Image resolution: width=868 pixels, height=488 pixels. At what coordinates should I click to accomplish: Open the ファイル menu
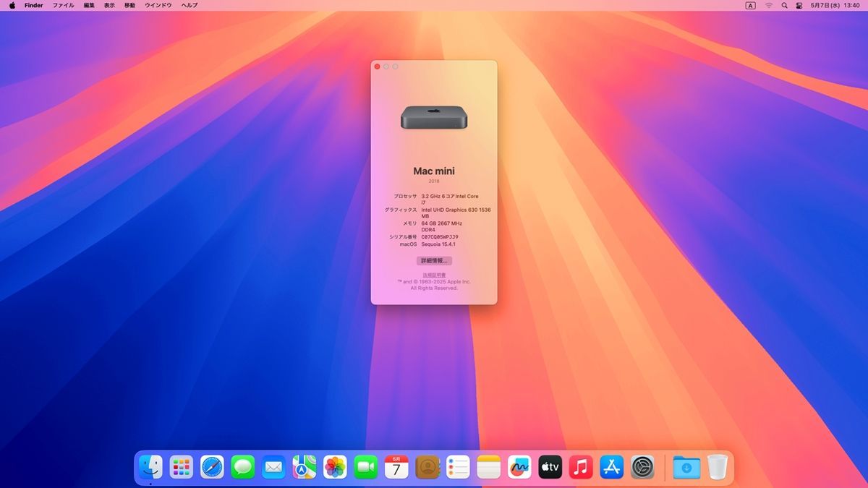63,5
